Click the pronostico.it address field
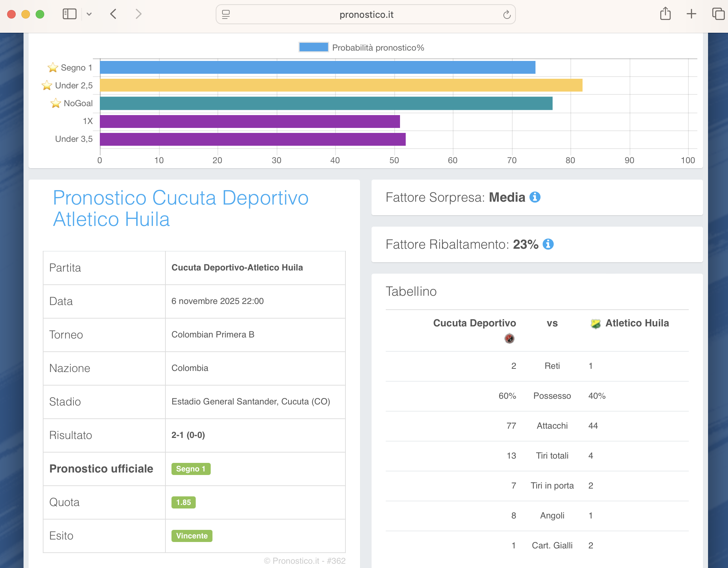This screenshot has width=728, height=568. pyautogui.click(x=366, y=15)
